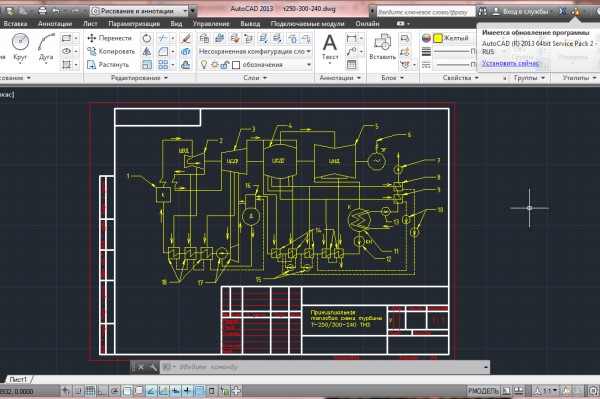This screenshot has height=399, width=600.
Task: Switch to the Лист1 layout tab
Action: 18,379
